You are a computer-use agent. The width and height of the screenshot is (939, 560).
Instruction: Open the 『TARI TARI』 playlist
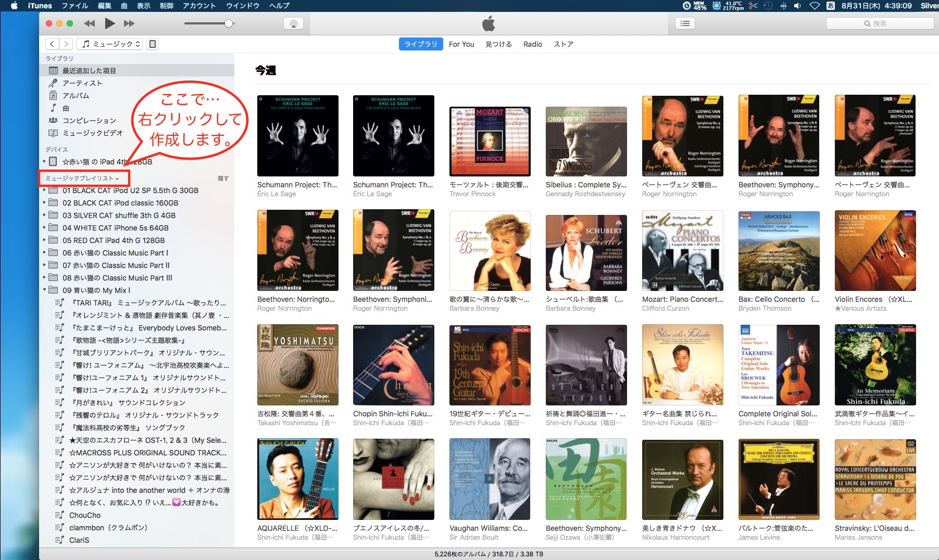(x=137, y=303)
